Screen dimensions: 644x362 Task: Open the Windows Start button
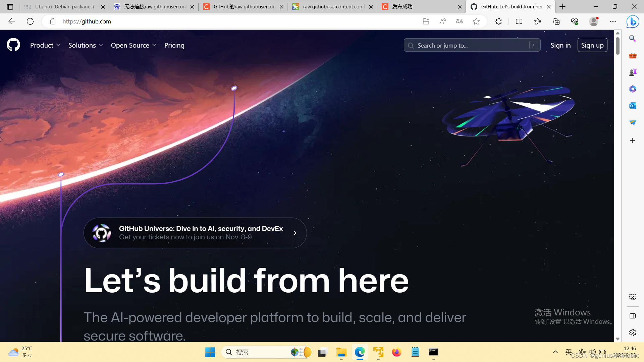point(210,352)
